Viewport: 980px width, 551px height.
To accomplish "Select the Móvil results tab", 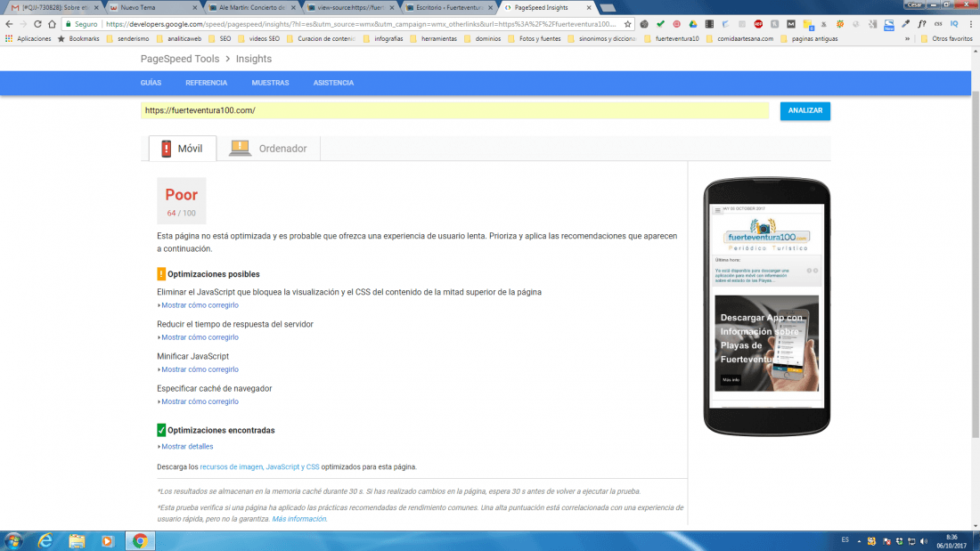I will click(x=183, y=149).
